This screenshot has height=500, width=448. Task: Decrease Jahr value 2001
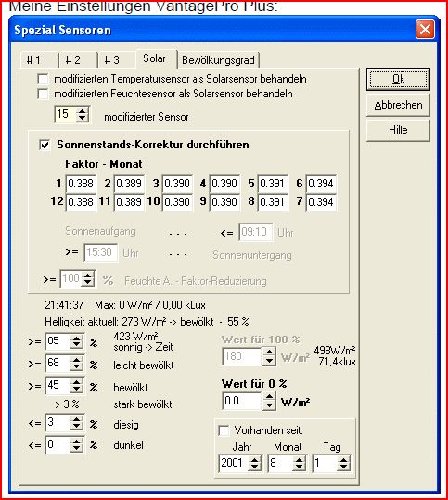click(255, 468)
